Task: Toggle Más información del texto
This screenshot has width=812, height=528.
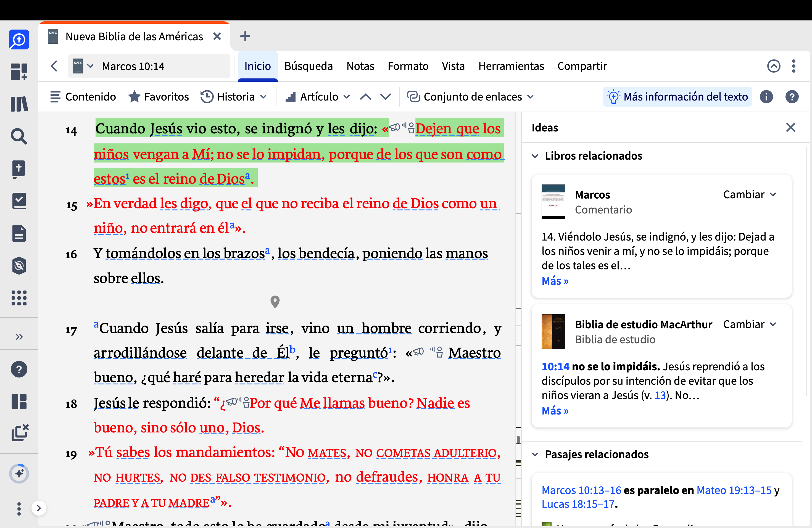Action: click(x=677, y=97)
